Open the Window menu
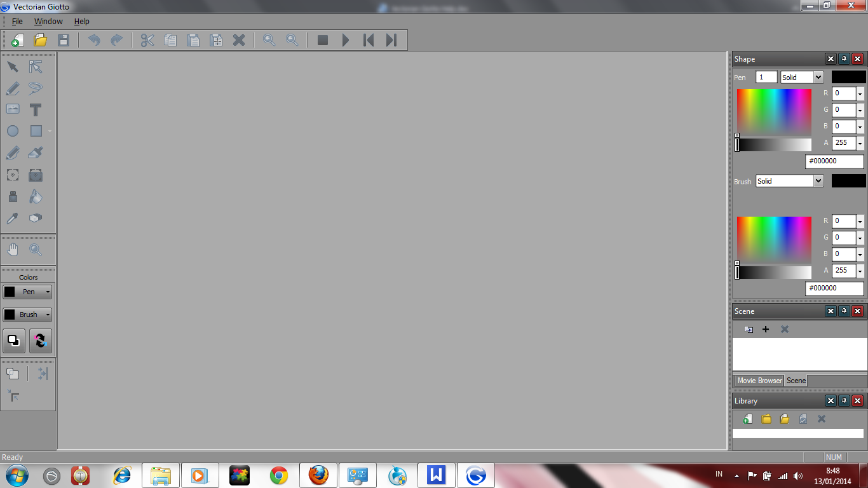This screenshot has height=488, width=868. pos(48,21)
